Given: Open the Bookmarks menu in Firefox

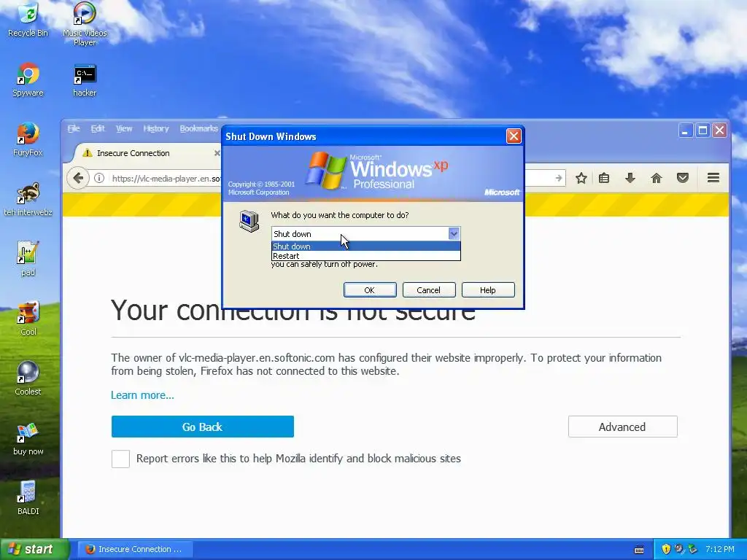Looking at the screenshot, I should click(198, 128).
